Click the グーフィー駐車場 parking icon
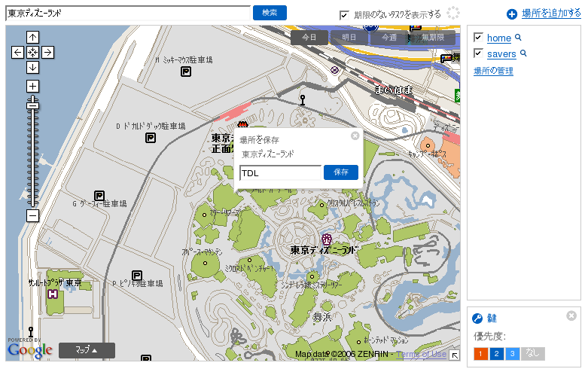588x375 pixels. [x=99, y=195]
